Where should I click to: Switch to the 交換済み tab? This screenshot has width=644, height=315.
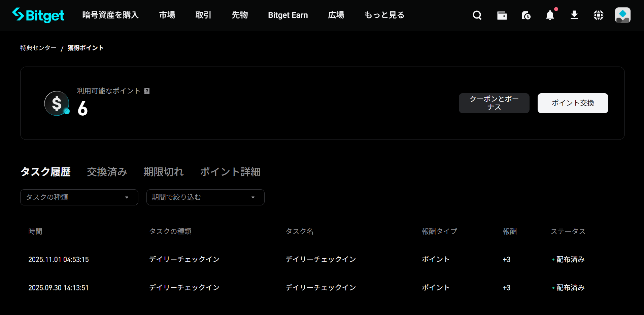click(x=106, y=172)
